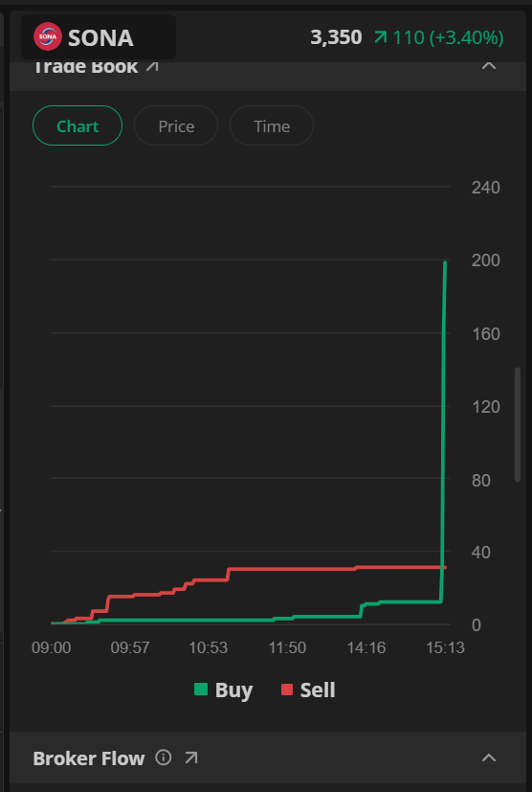Image resolution: width=532 pixels, height=792 pixels.
Task: Click the red Sell legend swatch
Action: point(287,690)
